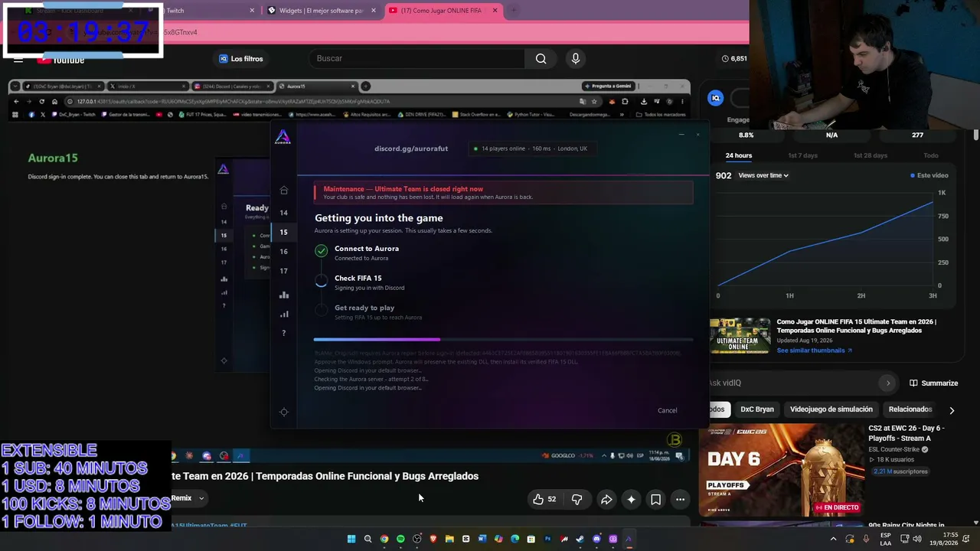Open Spotify from the taskbar
980x551 pixels.
pyautogui.click(x=400, y=539)
